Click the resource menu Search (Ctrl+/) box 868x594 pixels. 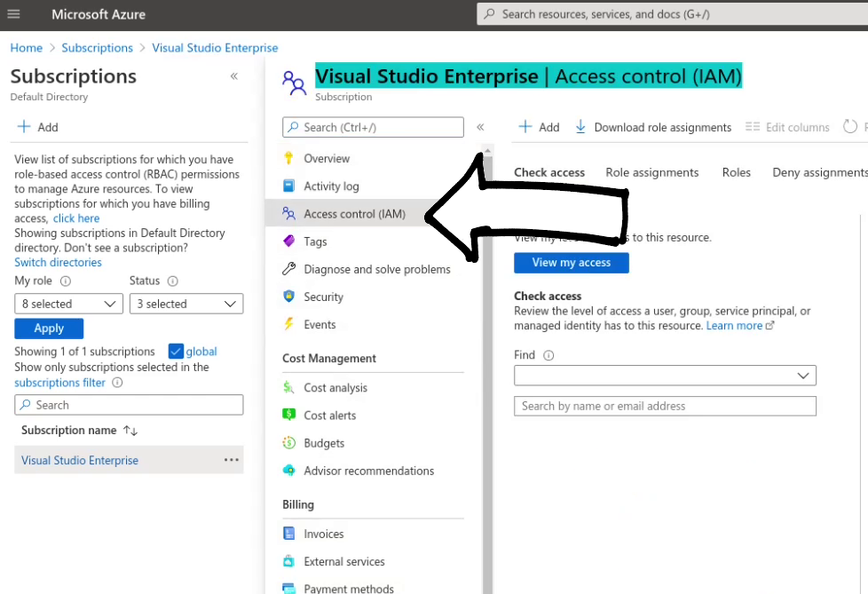tap(373, 127)
